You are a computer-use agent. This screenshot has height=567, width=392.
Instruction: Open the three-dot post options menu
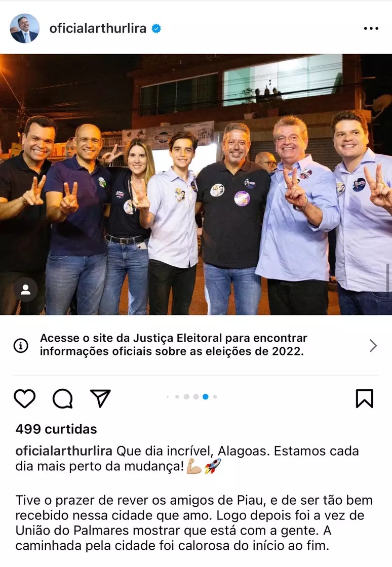tap(371, 28)
